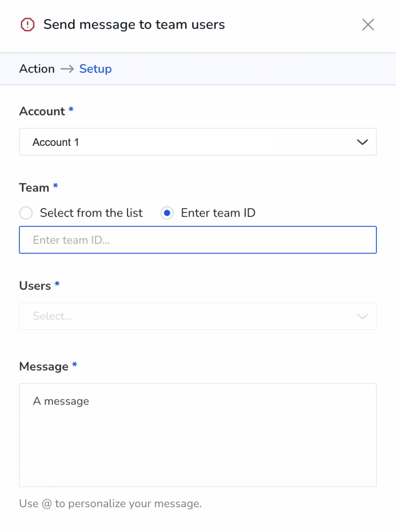The height and width of the screenshot is (532, 396).
Task: Click the panel title 'Send message to team users'
Action: click(x=134, y=24)
